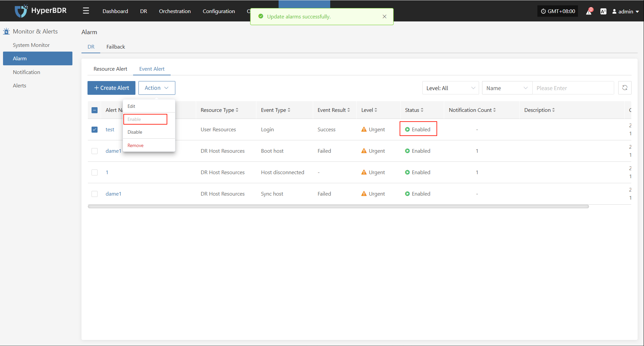Open the admin user menu
Image resolution: width=644 pixels, height=346 pixels.
click(626, 11)
